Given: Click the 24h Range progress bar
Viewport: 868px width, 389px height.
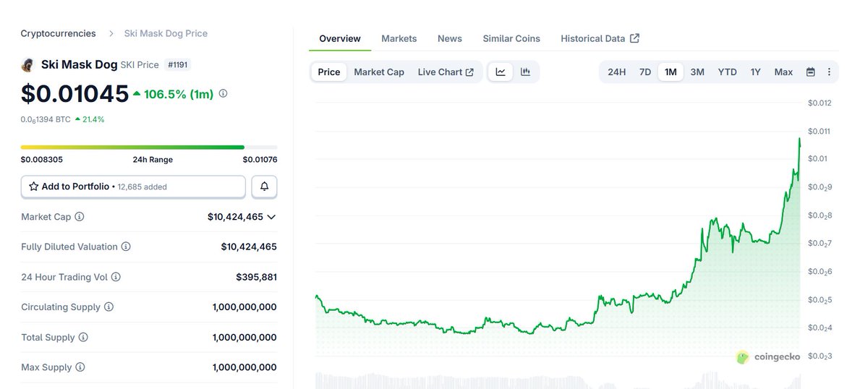Looking at the screenshot, I should point(149,147).
